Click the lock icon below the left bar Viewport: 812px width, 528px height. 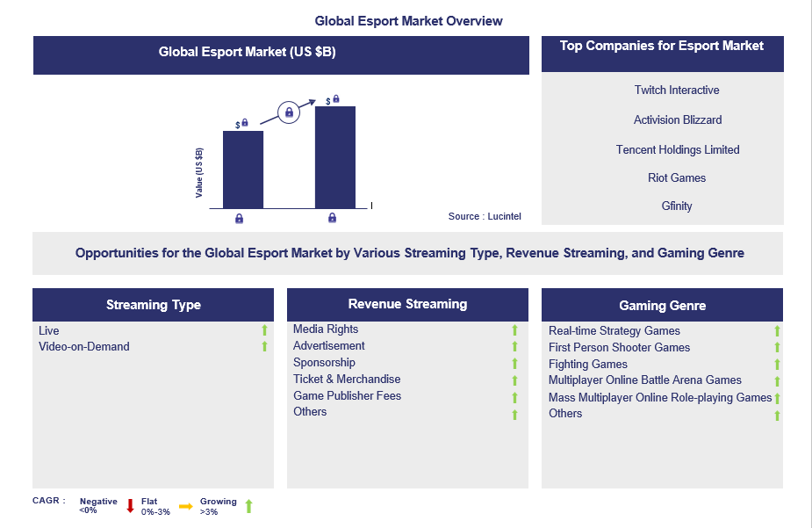coord(240,219)
